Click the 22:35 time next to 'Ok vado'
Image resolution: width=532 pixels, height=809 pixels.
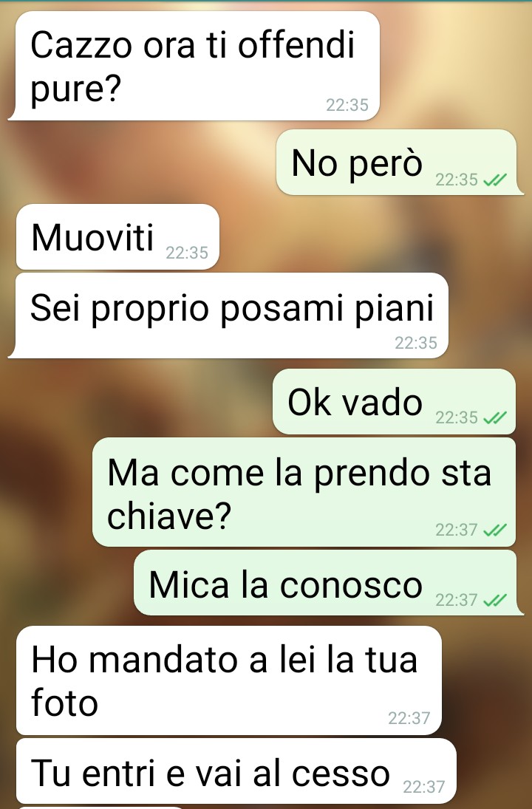tap(457, 417)
